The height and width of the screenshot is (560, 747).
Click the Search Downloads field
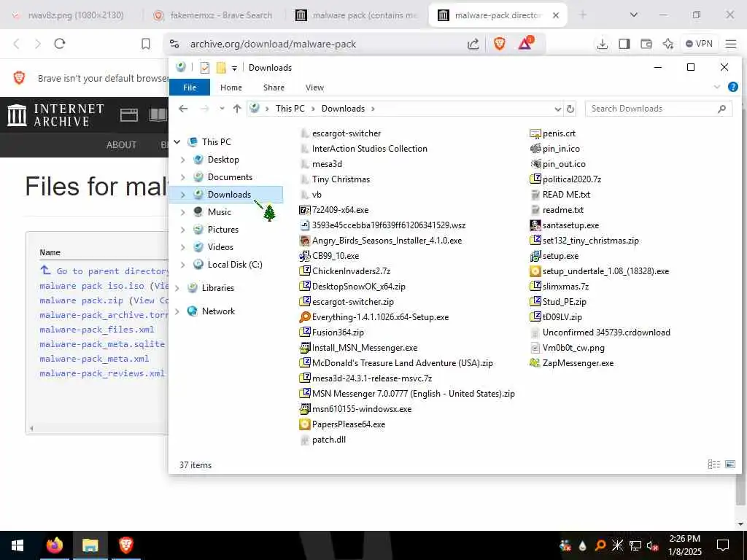(x=659, y=109)
